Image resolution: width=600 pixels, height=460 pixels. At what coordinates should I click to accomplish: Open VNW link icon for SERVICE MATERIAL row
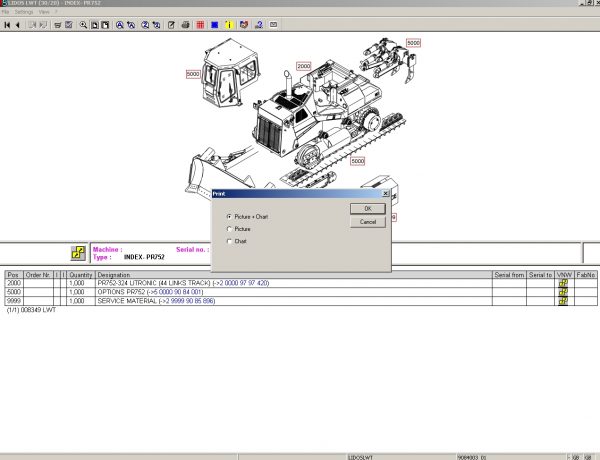pos(563,302)
